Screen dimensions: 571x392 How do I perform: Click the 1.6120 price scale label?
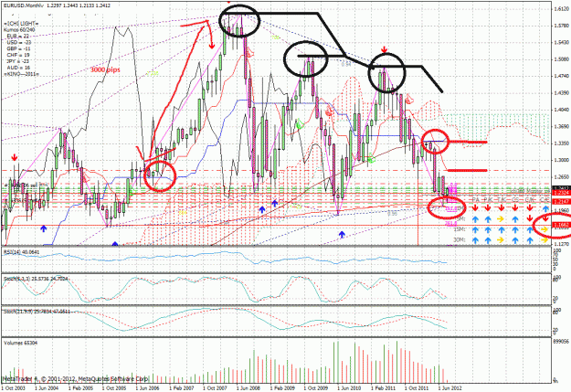pyautogui.click(x=561, y=9)
